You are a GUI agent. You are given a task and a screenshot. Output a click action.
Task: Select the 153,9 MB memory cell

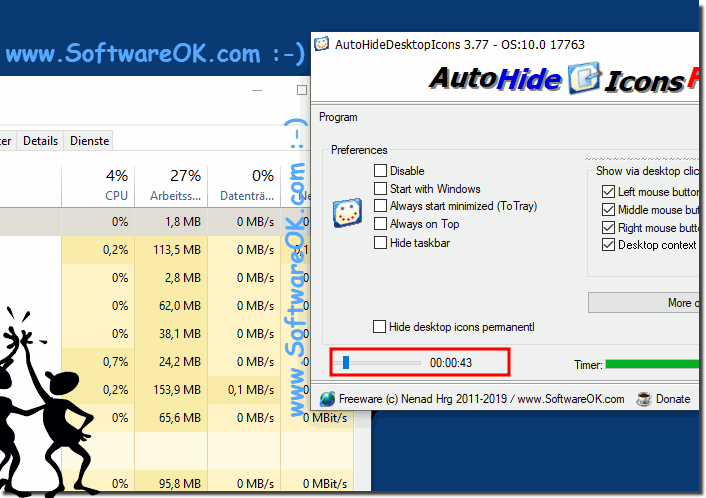[172, 389]
